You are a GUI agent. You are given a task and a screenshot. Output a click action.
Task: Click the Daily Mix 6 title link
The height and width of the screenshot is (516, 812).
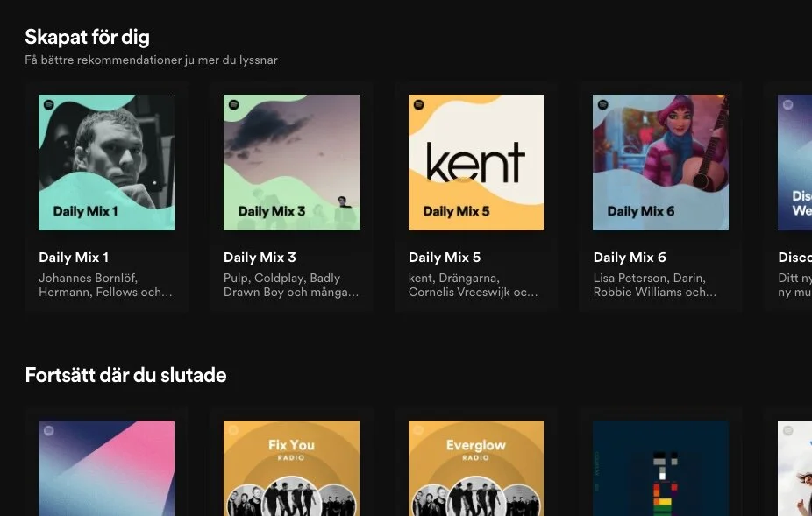(630, 257)
